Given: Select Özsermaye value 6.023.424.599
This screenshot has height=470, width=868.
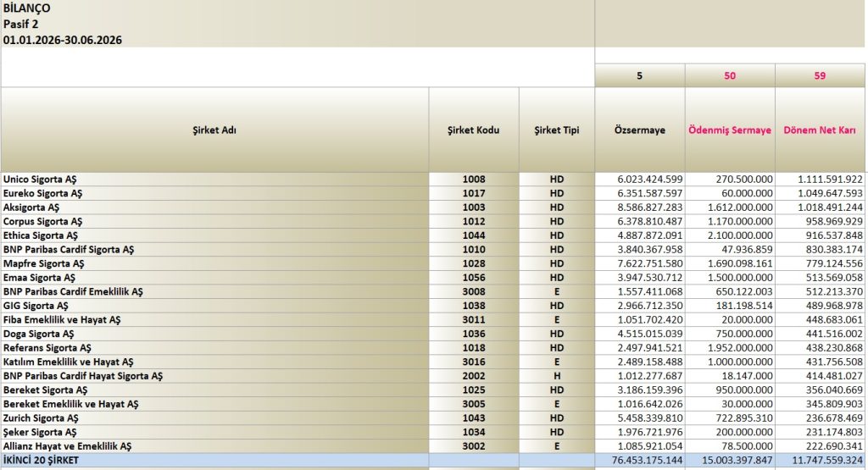Looking at the screenshot, I should coord(640,180).
